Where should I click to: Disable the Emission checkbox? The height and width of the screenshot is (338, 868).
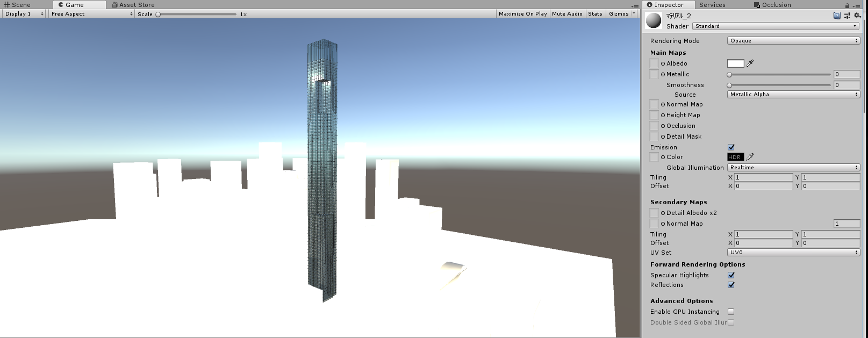pyautogui.click(x=731, y=147)
